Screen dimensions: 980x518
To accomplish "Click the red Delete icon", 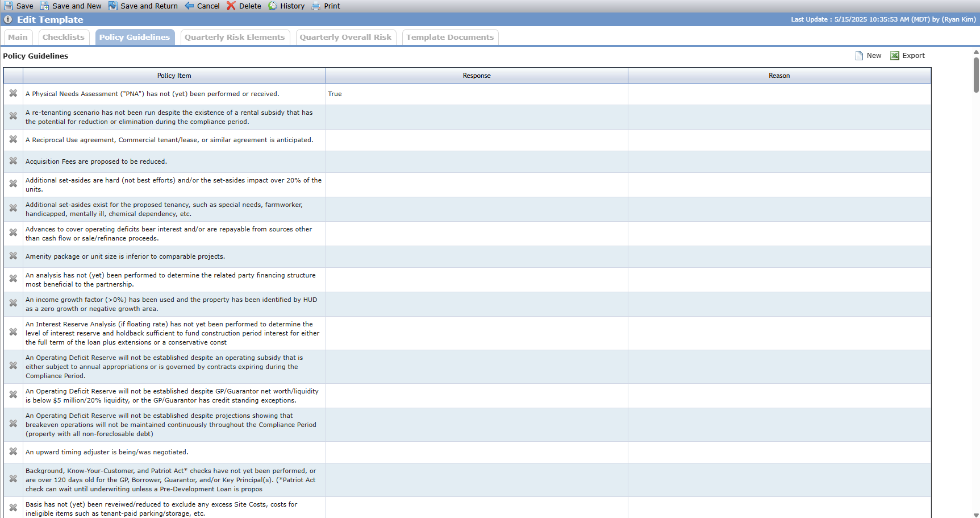I will pyautogui.click(x=231, y=6).
